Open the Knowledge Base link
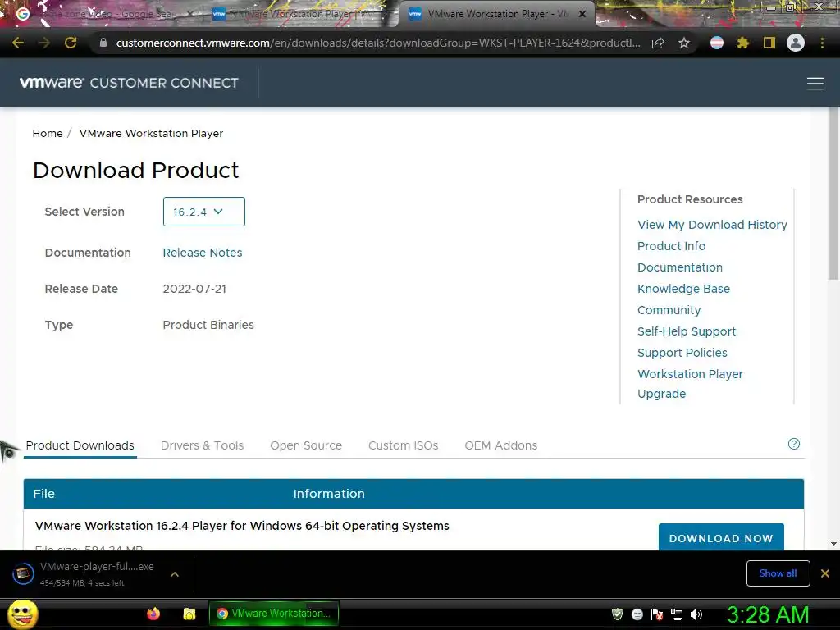The image size is (840, 630). (683, 289)
